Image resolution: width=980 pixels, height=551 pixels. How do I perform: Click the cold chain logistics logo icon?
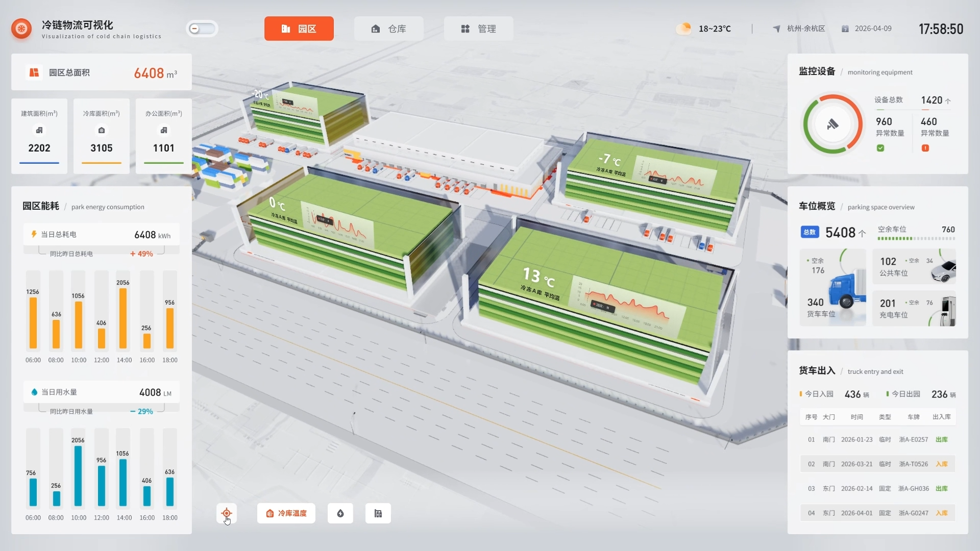[21, 29]
